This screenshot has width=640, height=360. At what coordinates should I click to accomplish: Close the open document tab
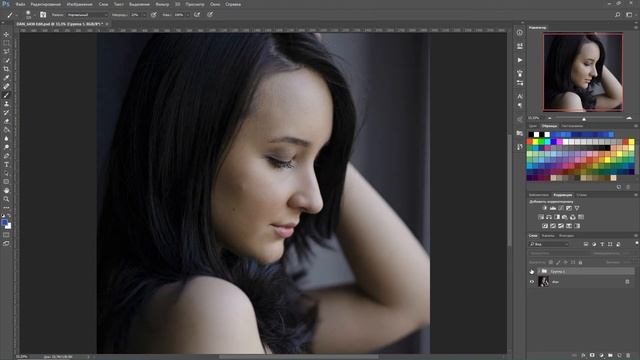tap(107, 24)
